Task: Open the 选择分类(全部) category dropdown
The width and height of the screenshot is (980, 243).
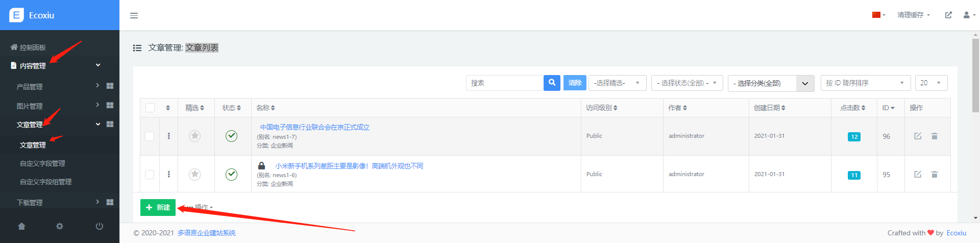Action: 770,83
